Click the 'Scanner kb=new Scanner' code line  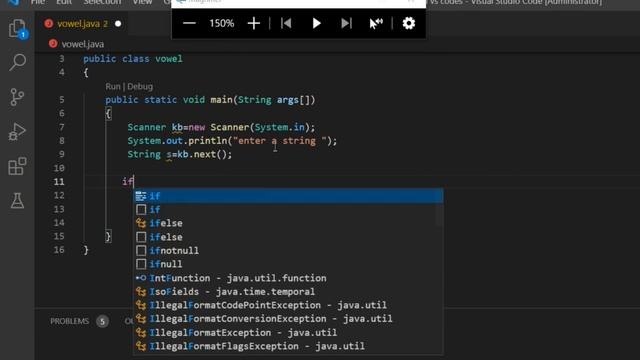point(221,127)
